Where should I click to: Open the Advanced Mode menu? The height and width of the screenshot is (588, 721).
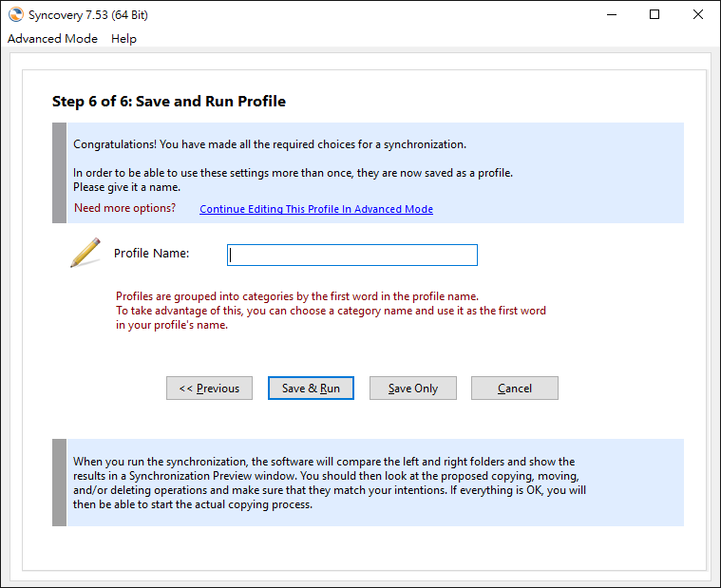(x=52, y=39)
